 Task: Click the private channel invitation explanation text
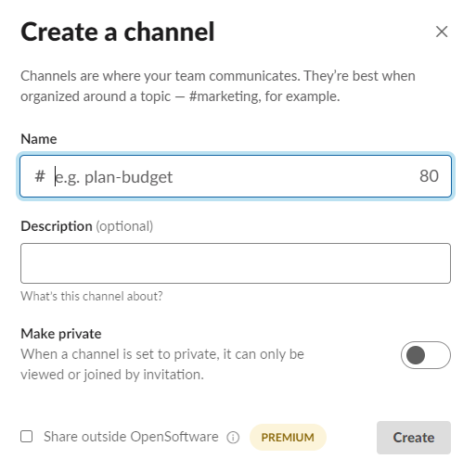coord(162,364)
